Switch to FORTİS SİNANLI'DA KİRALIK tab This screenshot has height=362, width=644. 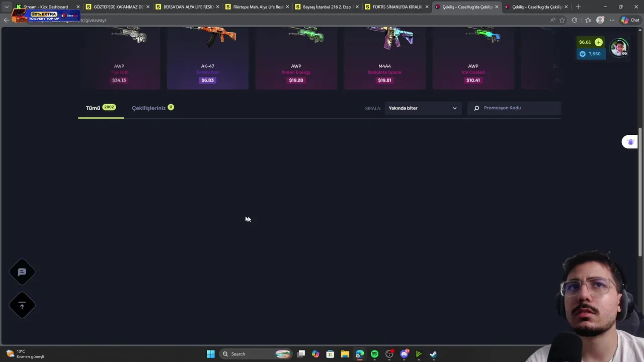[397, 7]
